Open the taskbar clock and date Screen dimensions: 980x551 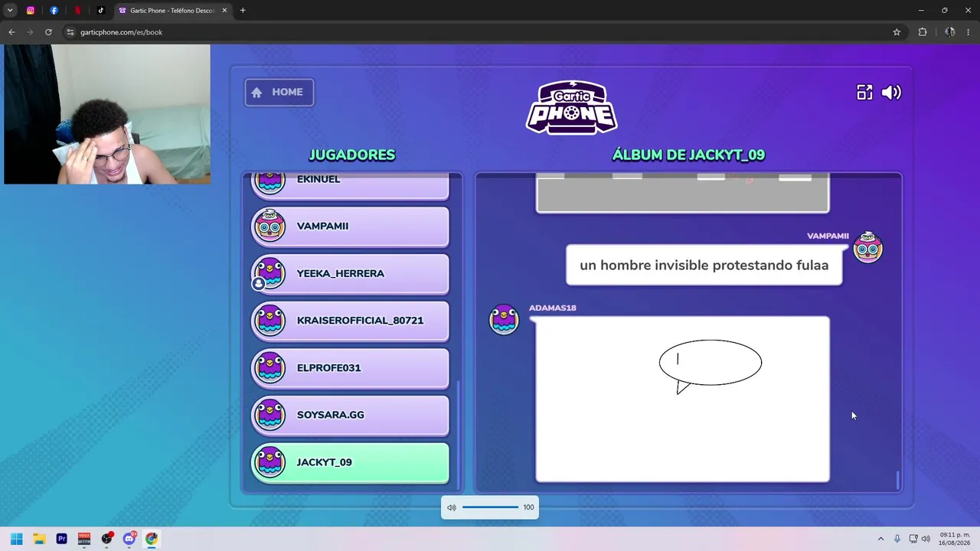(x=955, y=539)
